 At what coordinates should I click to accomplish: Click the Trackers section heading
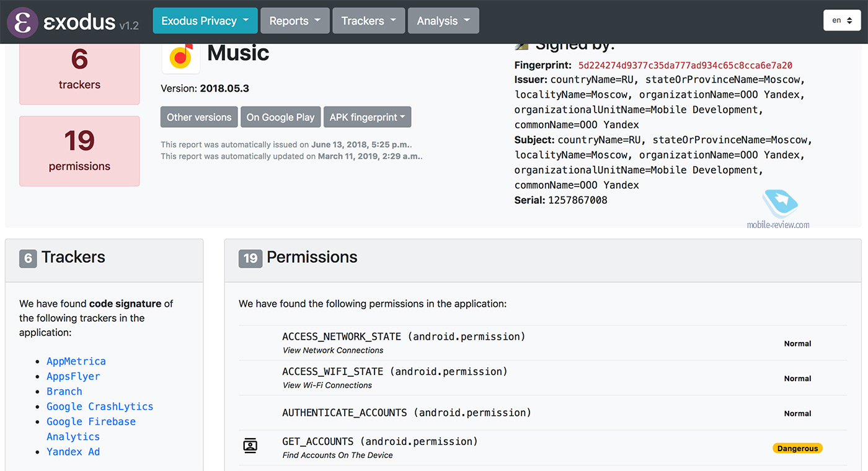coord(73,257)
